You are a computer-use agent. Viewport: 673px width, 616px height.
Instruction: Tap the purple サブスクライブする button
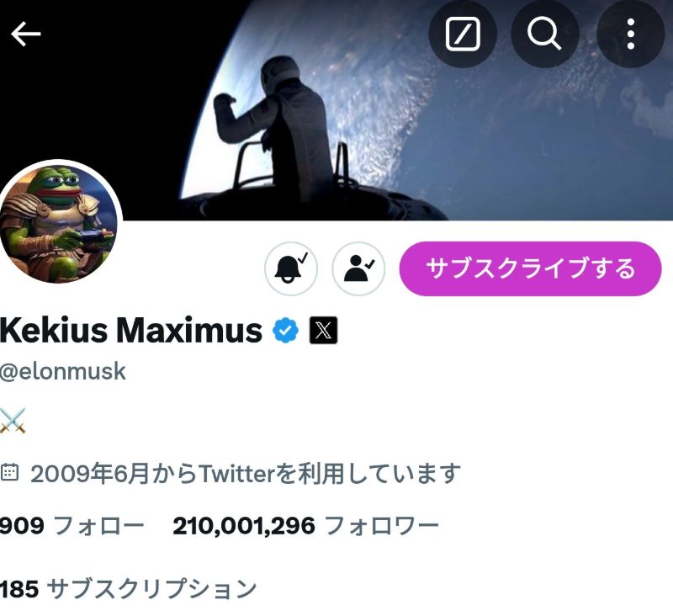coord(530,268)
